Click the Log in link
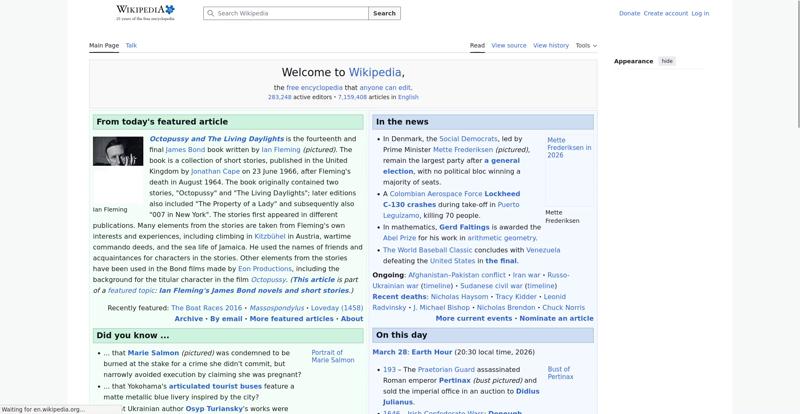 pyautogui.click(x=700, y=14)
